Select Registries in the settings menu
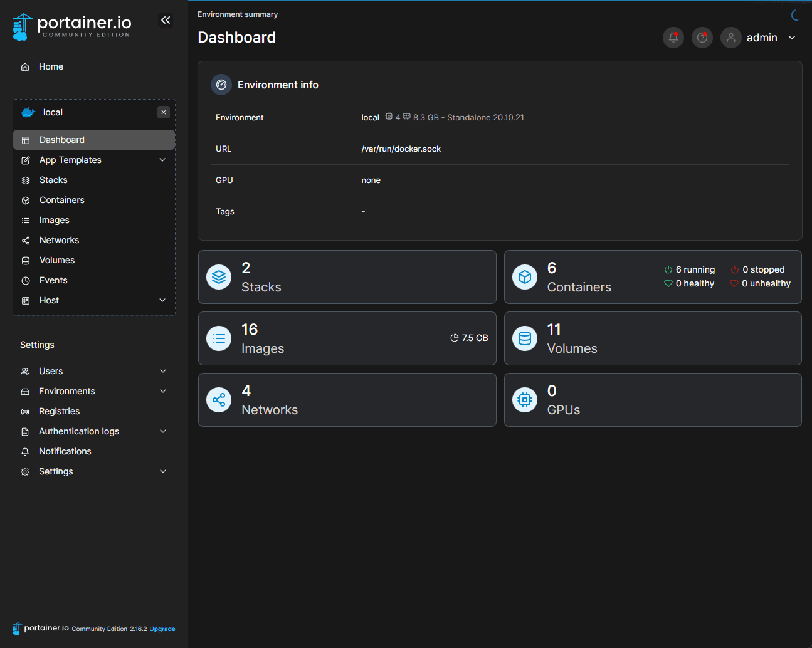The image size is (812, 648). pyautogui.click(x=59, y=411)
